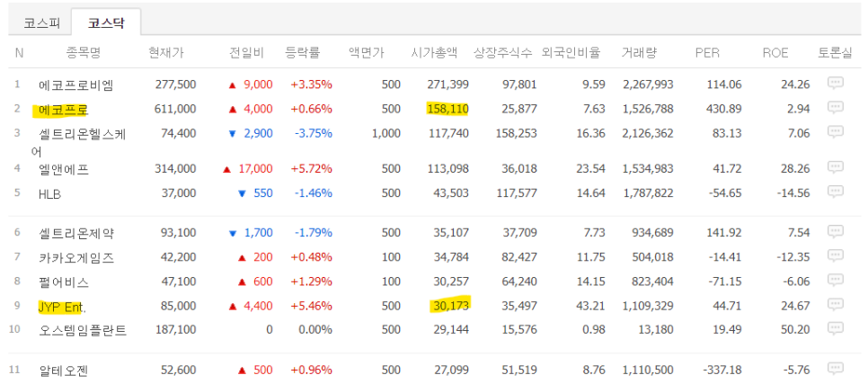868x384 pixels.
Task: Select the 17,000 price change value
Action: (255, 168)
